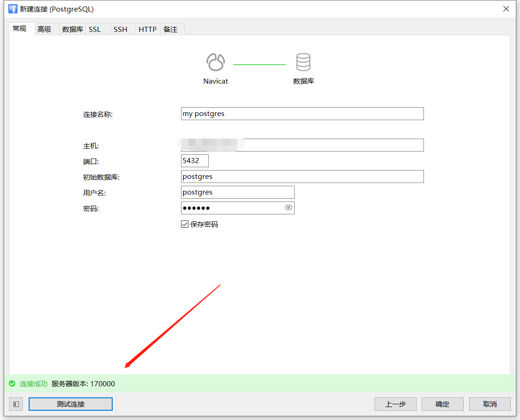Click the 连接成功 status text
The height and width of the screenshot is (420, 520).
click(34, 384)
